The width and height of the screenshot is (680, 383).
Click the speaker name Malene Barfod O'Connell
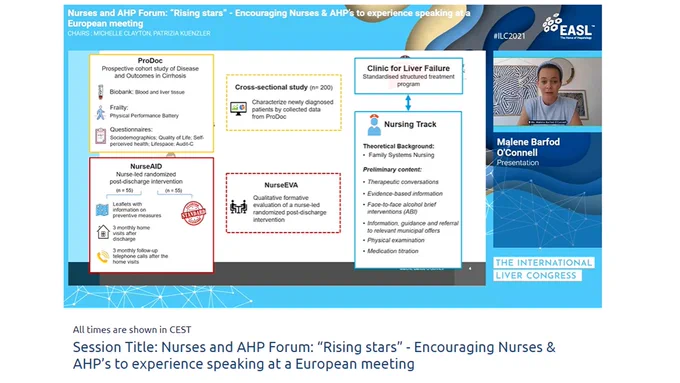[x=528, y=147]
